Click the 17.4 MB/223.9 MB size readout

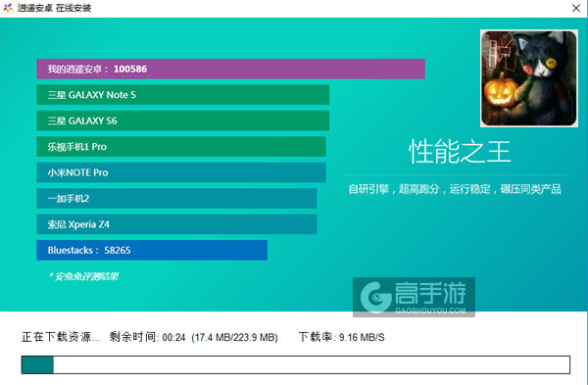pyautogui.click(x=234, y=337)
